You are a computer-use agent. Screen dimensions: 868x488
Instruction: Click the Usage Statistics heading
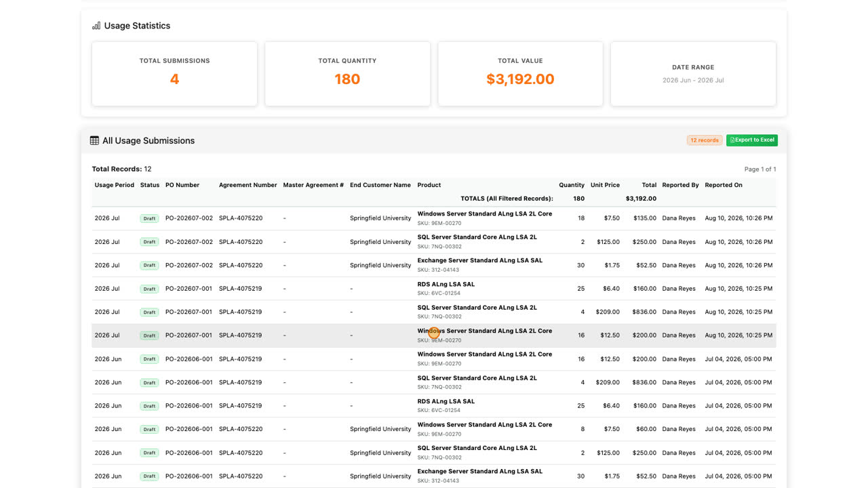(137, 26)
